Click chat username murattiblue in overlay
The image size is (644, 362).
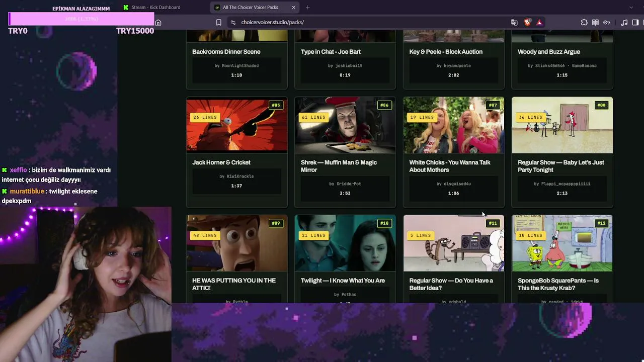[27, 191]
